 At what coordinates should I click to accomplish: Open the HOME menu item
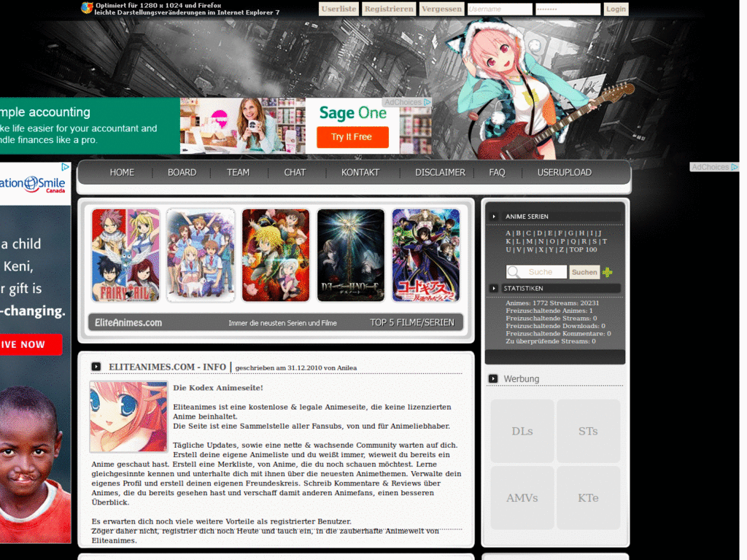[122, 172]
